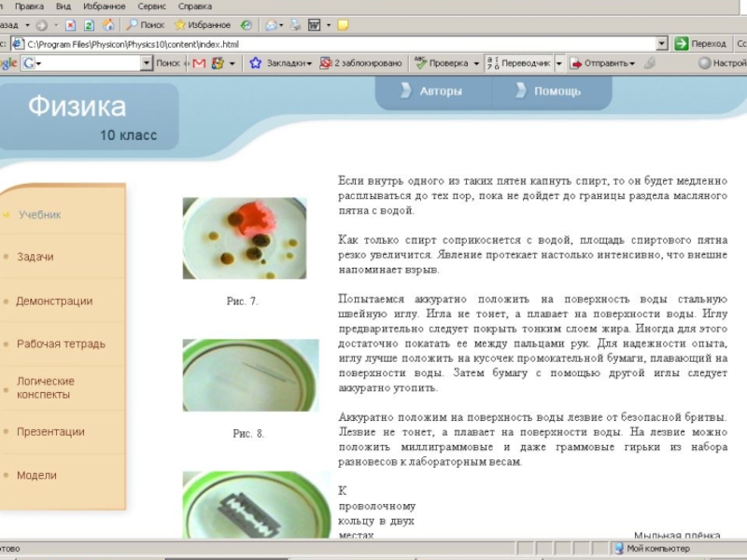
Task: Click the razor blade on water image
Action: click(256, 505)
